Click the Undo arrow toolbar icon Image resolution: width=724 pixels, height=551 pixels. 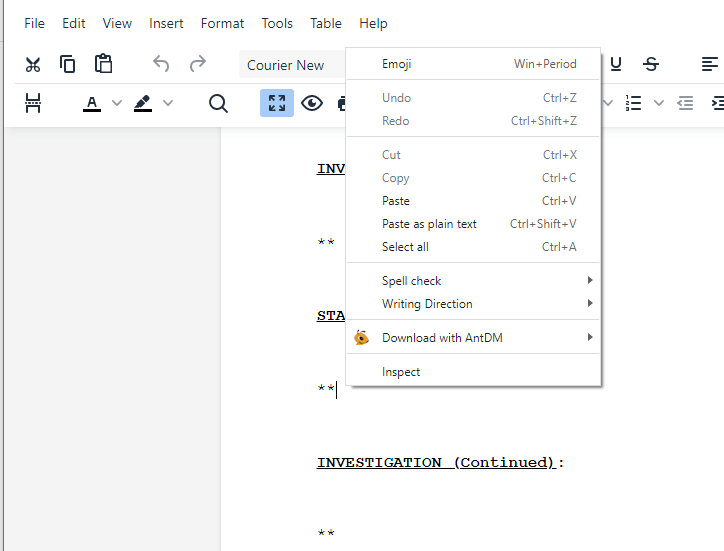[x=161, y=64]
